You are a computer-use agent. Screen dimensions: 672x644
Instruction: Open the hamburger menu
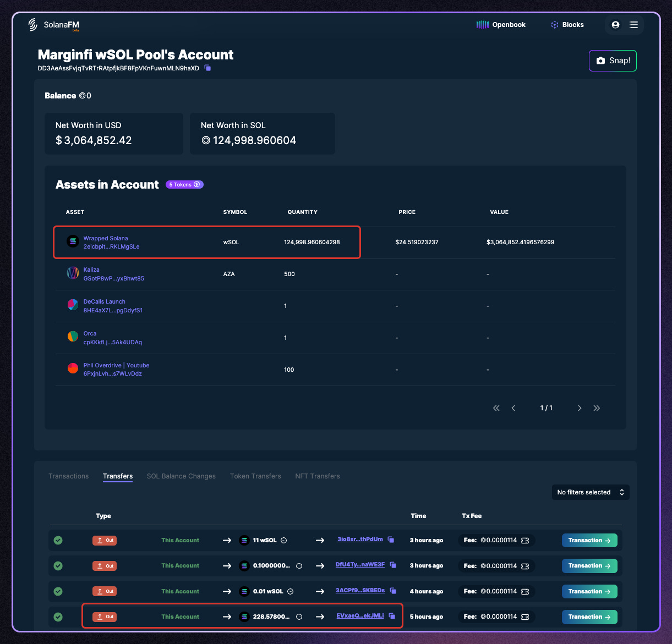tap(633, 25)
